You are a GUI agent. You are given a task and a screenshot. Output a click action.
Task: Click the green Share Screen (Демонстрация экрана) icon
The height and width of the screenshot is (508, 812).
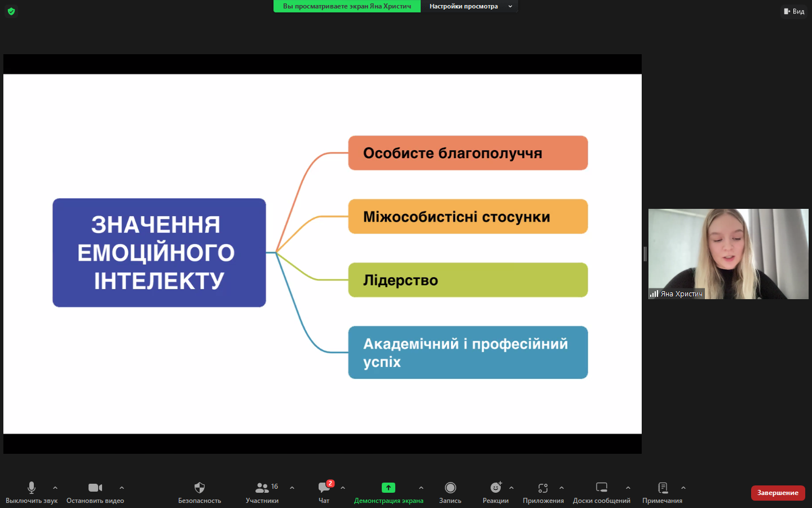[x=389, y=488]
